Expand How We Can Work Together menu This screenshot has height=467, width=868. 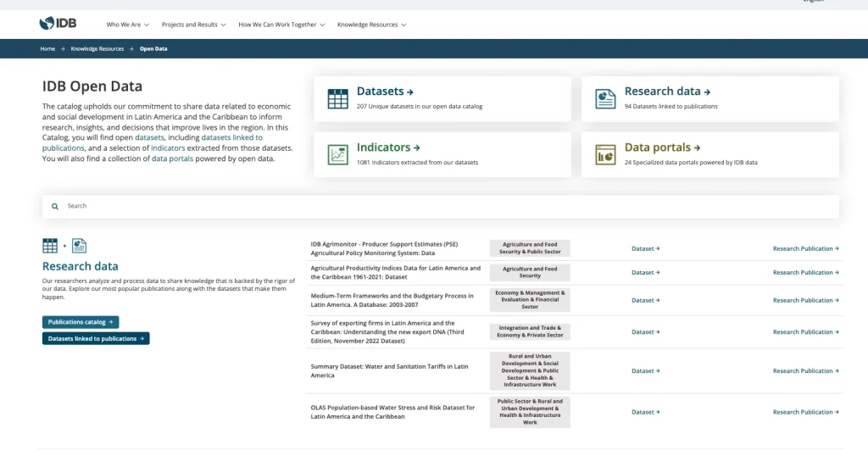pyautogui.click(x=281, y=25)
